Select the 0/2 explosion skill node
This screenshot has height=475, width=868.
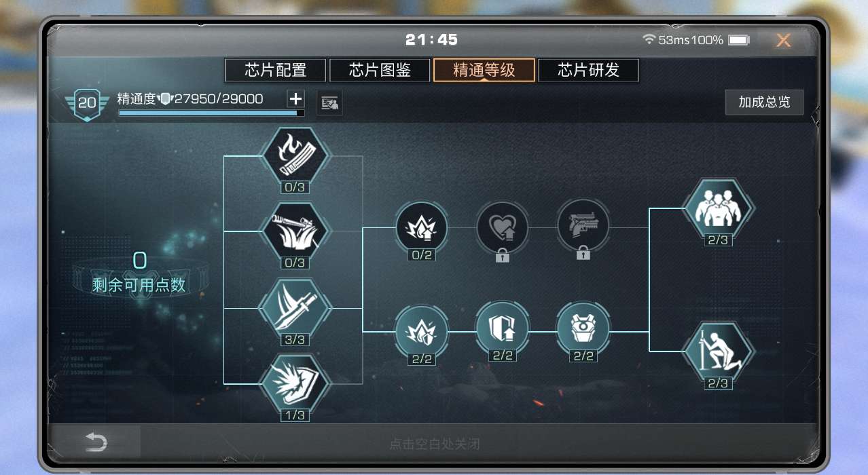point(422,227)
